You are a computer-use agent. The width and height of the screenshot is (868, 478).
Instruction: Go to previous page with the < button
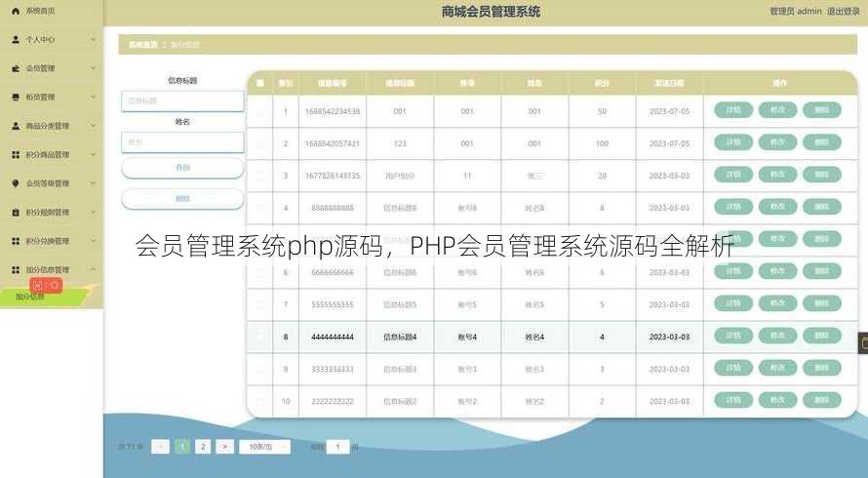161,447
